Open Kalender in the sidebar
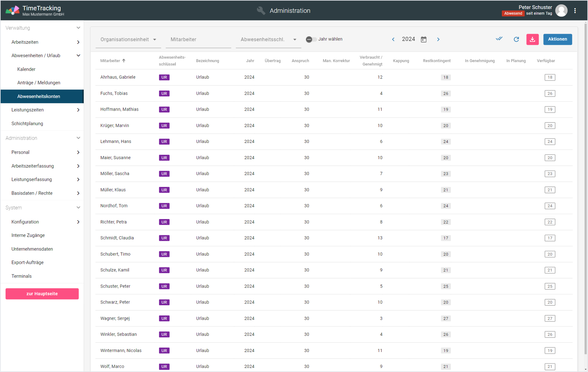588x372 pixels. point(27,69)
